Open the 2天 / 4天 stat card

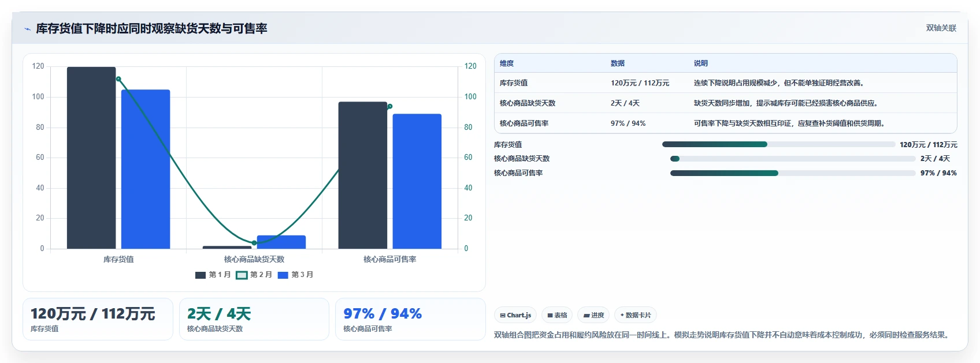(254, 319)
